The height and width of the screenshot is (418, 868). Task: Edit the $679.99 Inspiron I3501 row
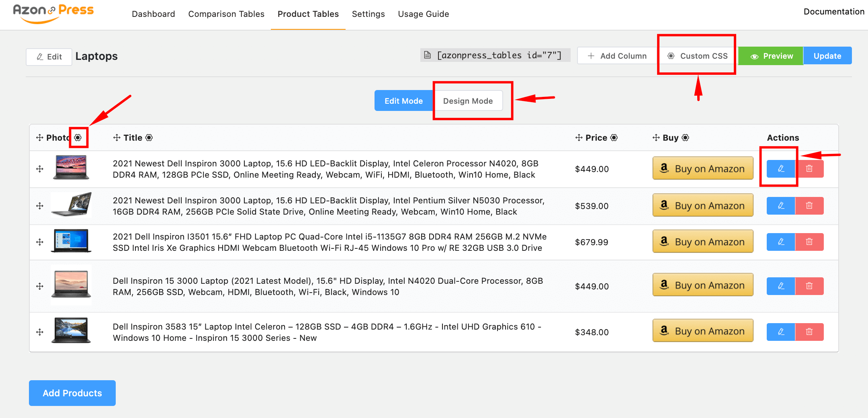781,242
